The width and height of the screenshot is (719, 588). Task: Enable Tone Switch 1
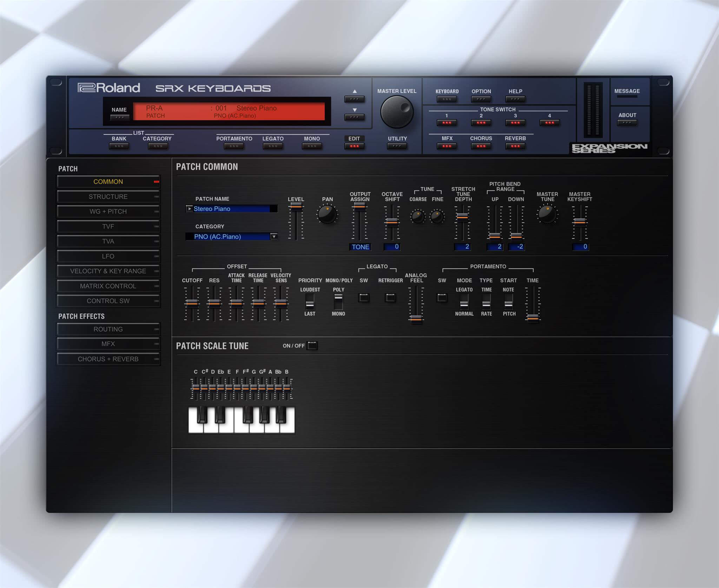click(x=447, y=123)
